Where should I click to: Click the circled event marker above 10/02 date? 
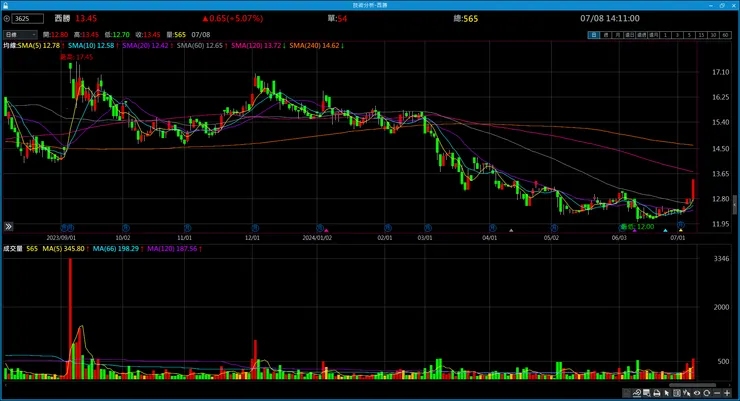(126, 227)
